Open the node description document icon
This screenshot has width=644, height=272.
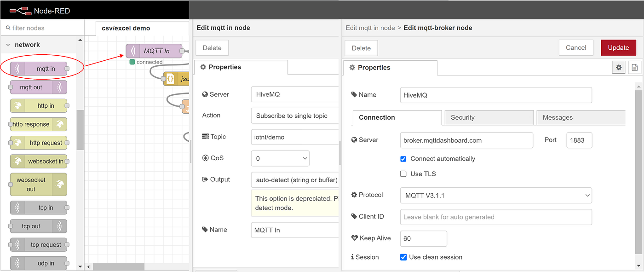pos(635,68)
